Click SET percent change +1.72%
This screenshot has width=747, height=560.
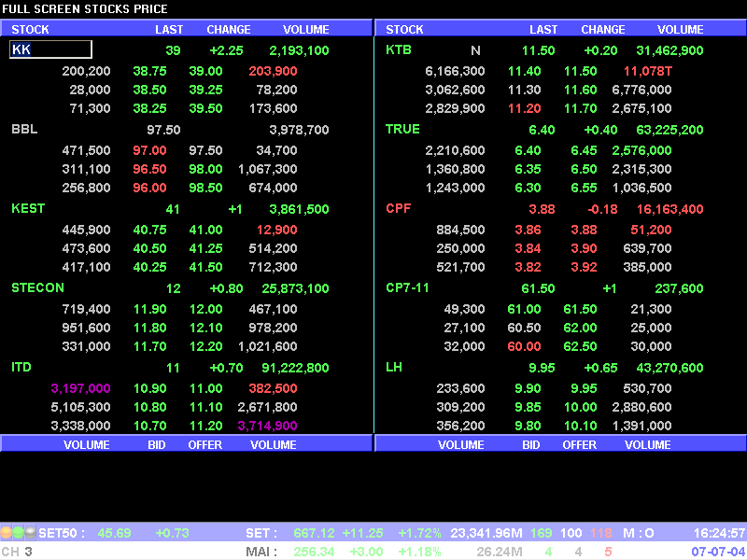point(419,533)
